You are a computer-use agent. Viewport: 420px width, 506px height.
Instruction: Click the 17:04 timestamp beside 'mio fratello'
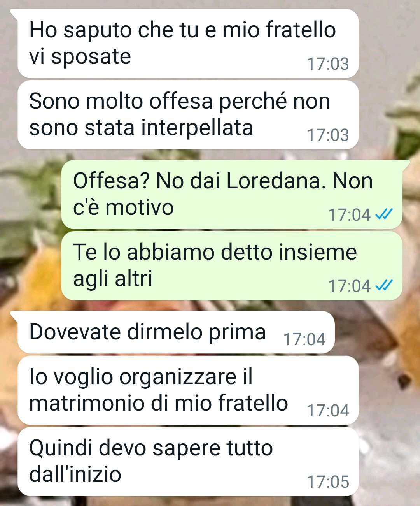pos(328,411)
